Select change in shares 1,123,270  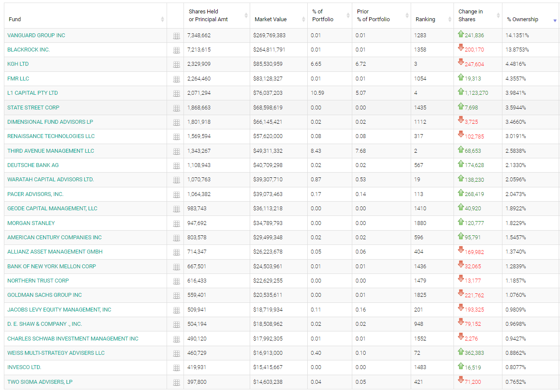[476, 93]
